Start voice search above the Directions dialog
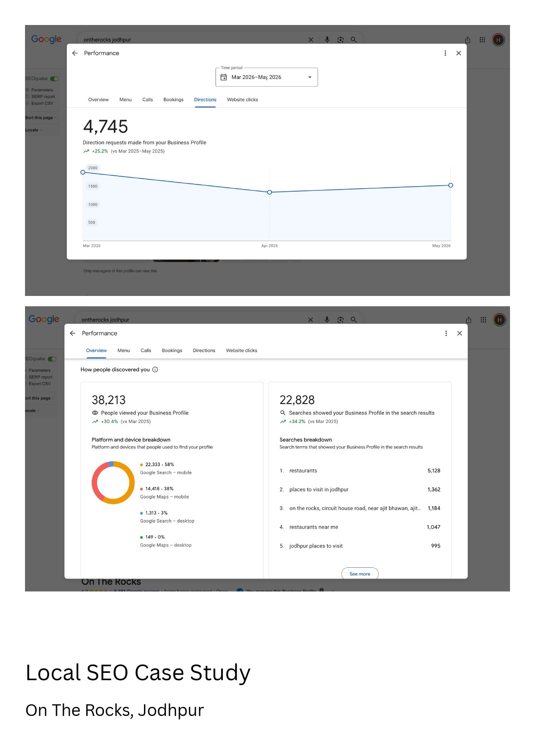 click(x=327, y=40)
